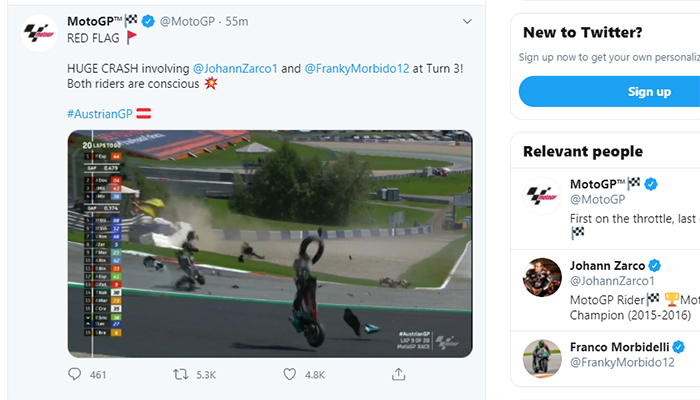Viewport: 700px width, 400px height.
Task: Click the @MotoGP handle in Relevant people
Action: (x=599, y=201)
